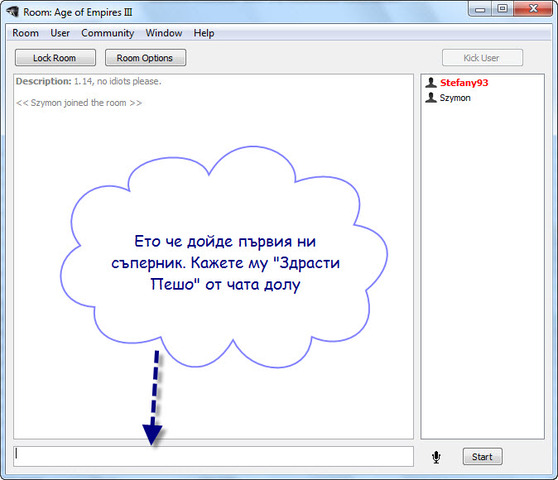Open the Community menu
Viewport: 558px width, 480px height.
click(107, 33)
